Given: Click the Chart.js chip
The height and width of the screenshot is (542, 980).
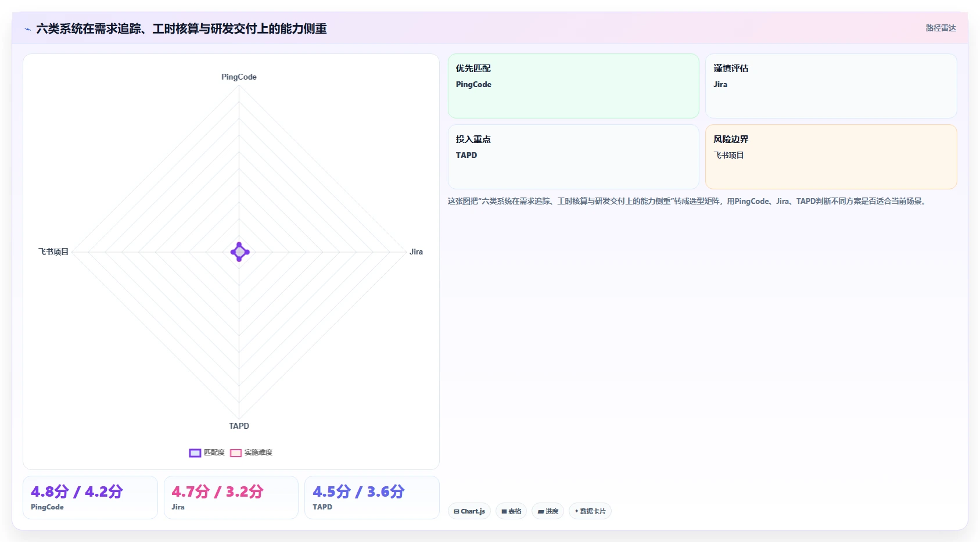Looking at the screenshot, I should [469, 511].
